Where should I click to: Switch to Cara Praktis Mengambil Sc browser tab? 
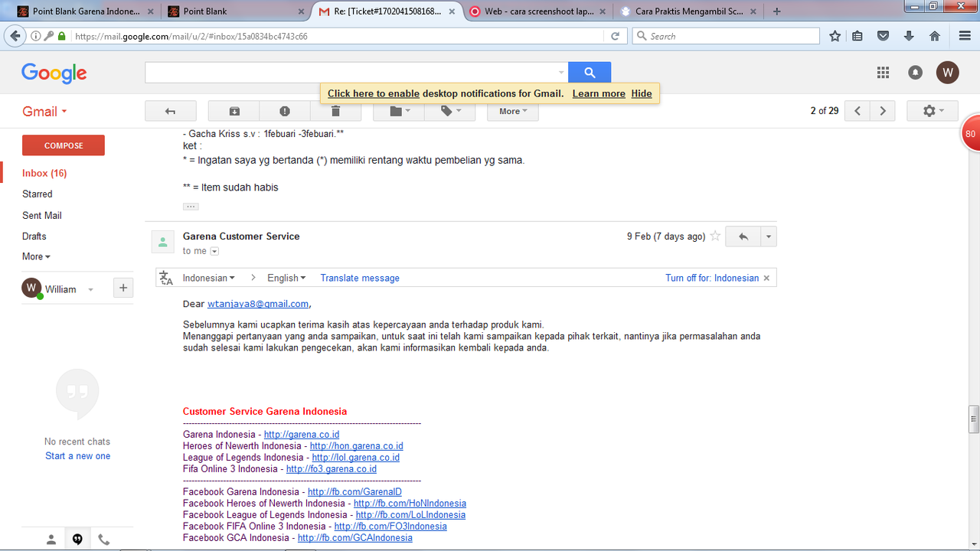pyautogui.click(x=690, y=11)
